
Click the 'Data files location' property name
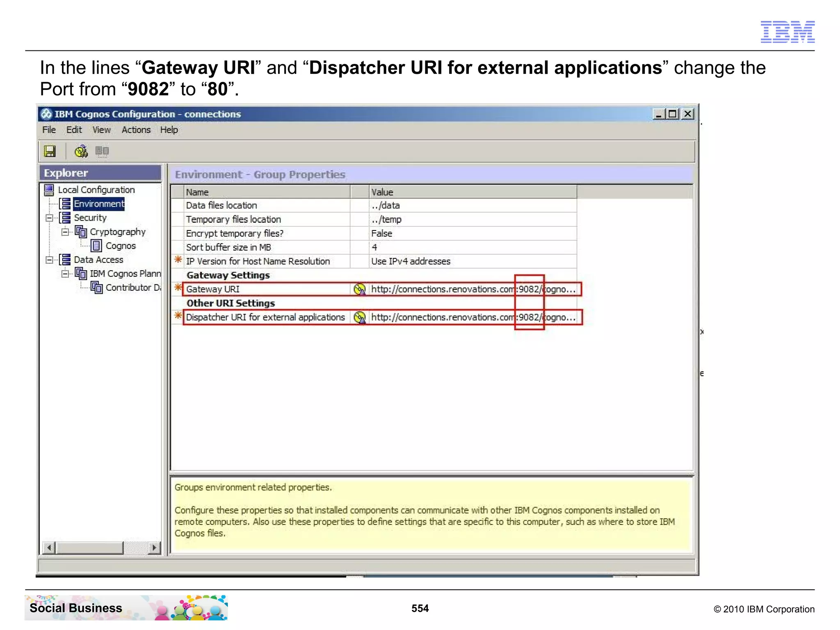tap(221, 205)
